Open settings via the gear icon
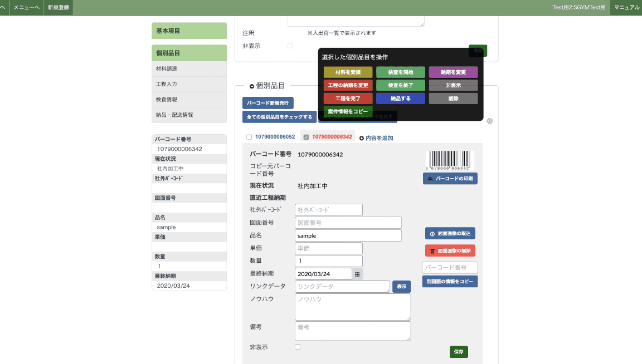Image resolution: width=642 pixels, height=364 pixels. pyautogui.click(x=489, y=121)
